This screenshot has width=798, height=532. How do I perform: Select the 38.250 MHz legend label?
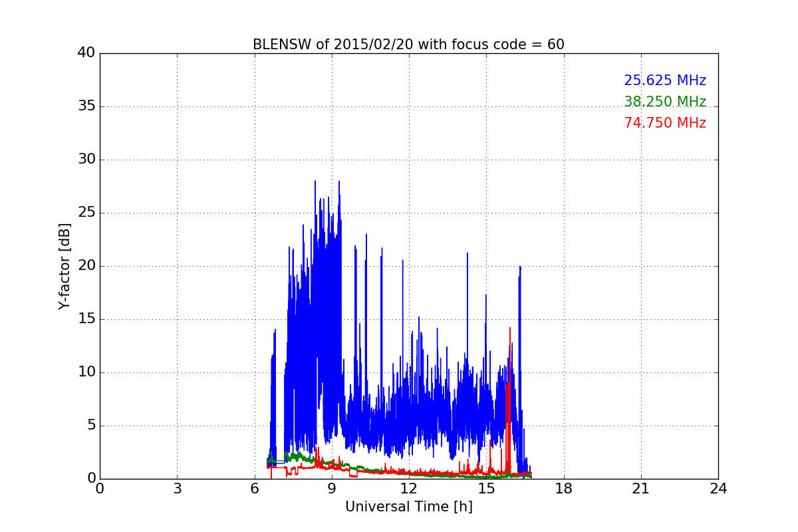point(665,102)
